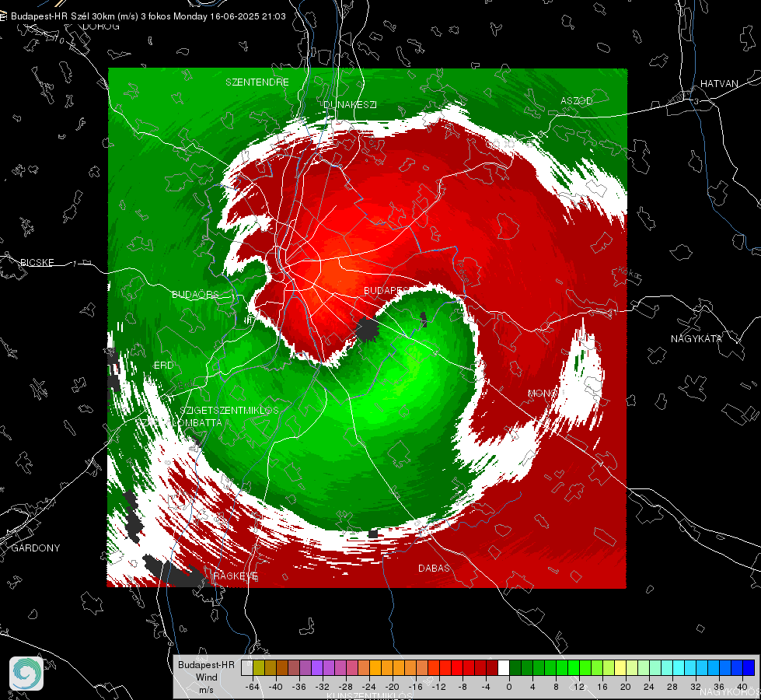Click the 'm/s' unit label in legend
The height and width of the screenshot is (700, 761).
coord(206,689)
